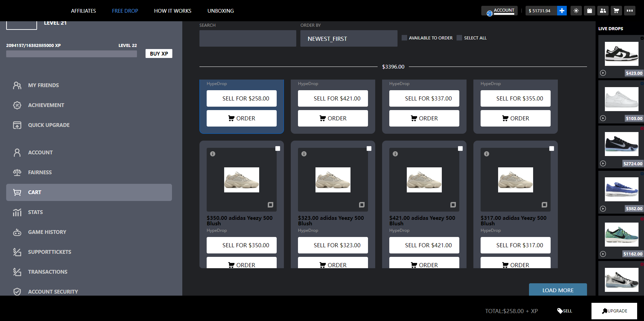
Task: Click the info icon on the $323.00 Yeezy card
Action: (304, 154)
